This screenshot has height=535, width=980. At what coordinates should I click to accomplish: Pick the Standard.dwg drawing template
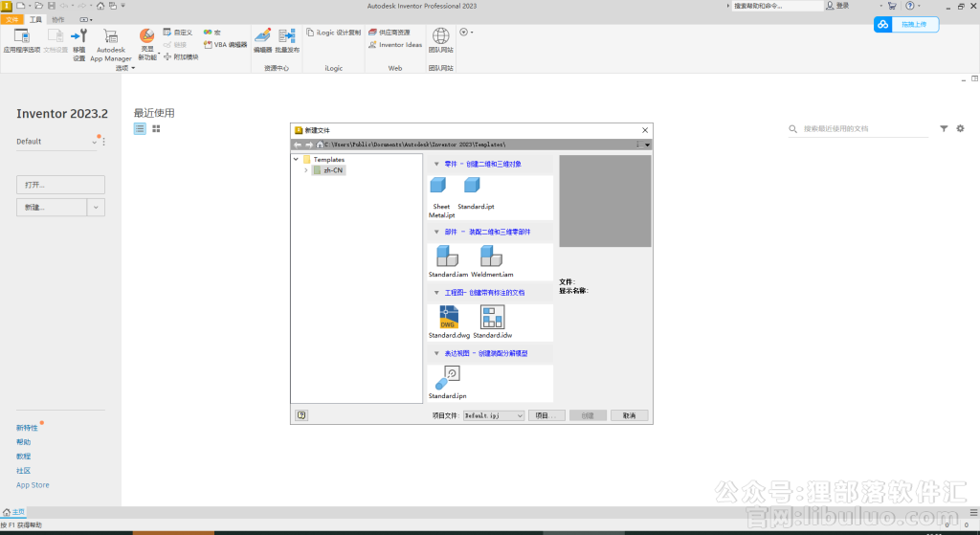(449, 318)
